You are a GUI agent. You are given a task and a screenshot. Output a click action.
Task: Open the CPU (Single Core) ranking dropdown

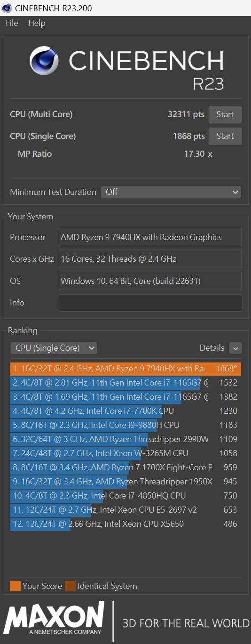(x=54, y=348)
